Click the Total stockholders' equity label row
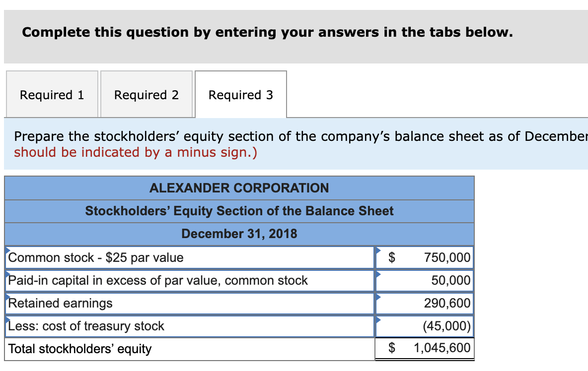 pos(149,348)
